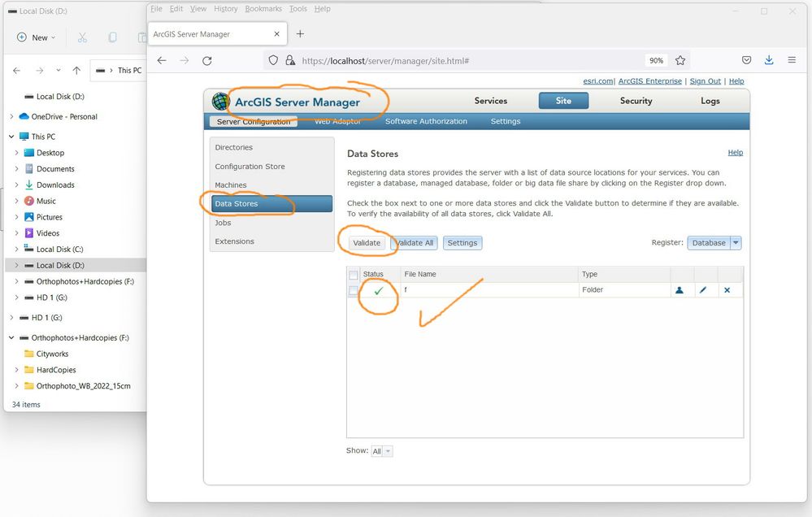Click File Explorer back arrow
Viewport: 812px width, 517px height.
point(16,71)
